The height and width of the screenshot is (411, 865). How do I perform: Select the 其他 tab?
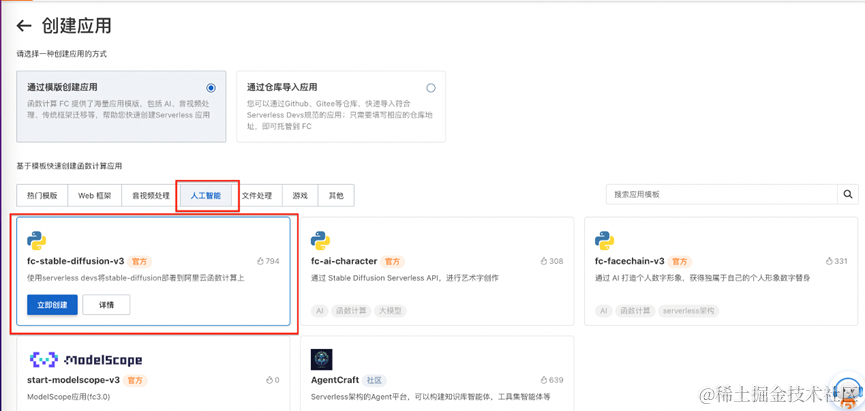[x=336, y=195]
